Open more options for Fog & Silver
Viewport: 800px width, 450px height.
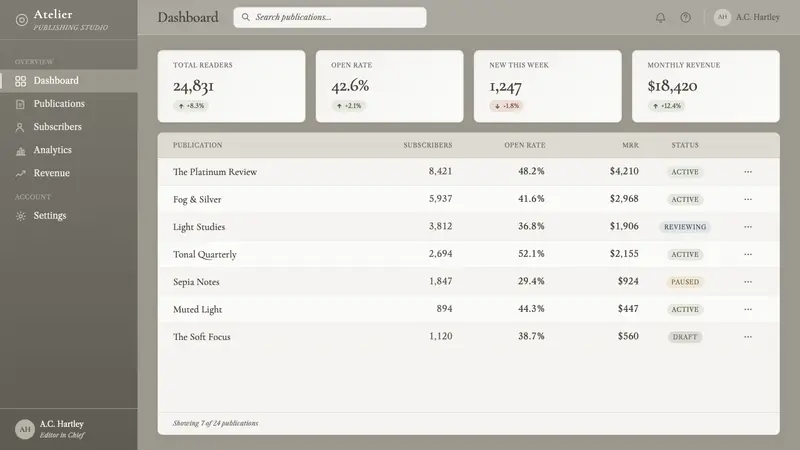(x=747, y=199)
